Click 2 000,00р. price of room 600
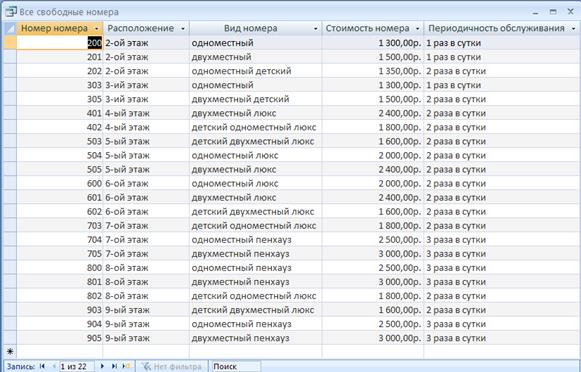Viewport: 581px width, 372px height. pos(373,183)
